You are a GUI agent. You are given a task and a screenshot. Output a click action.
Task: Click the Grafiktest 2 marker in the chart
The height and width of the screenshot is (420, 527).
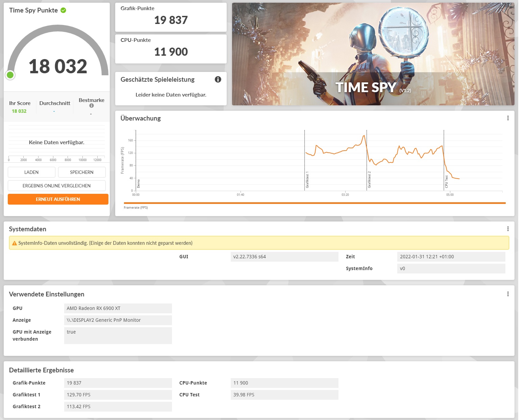coord(369,180)
